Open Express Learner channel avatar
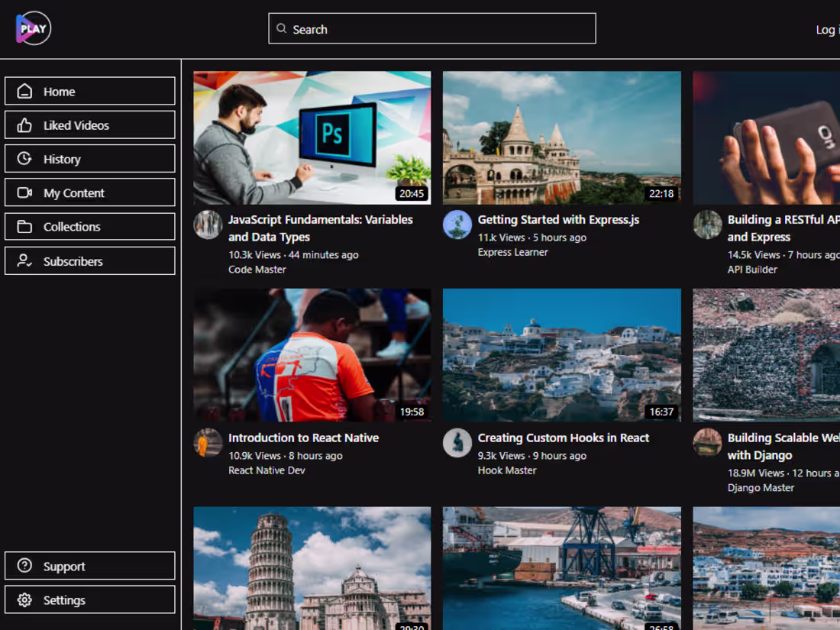Image resolution: width=840 pixels, height=630 pixels. coord(457,225)
